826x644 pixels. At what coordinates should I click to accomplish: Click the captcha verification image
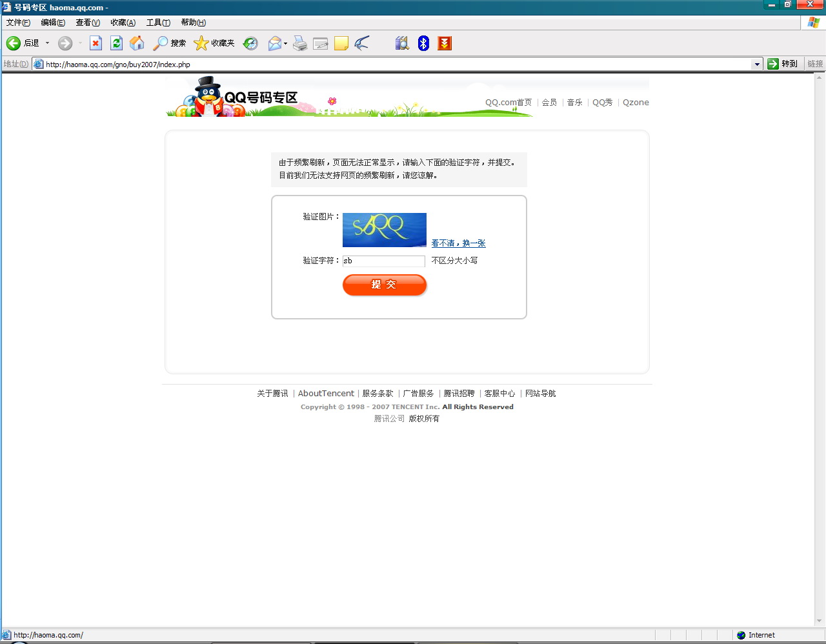pyautogui.click(x=385, y=230)
